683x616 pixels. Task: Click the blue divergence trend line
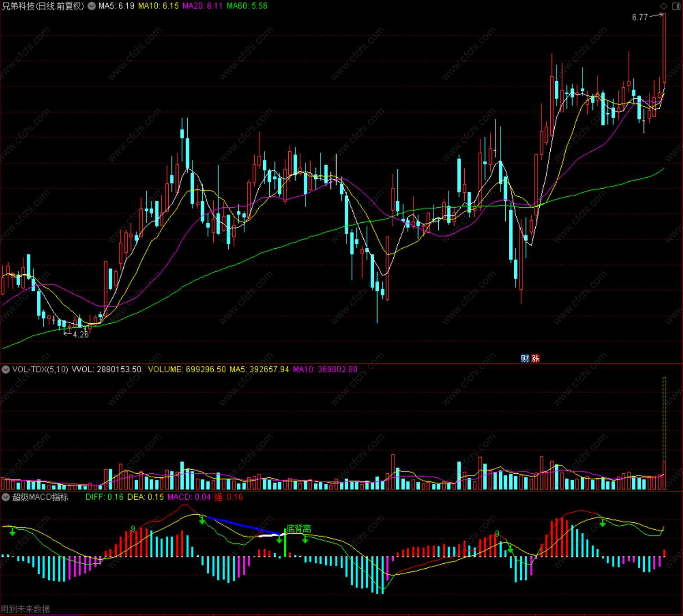(244, 526)
